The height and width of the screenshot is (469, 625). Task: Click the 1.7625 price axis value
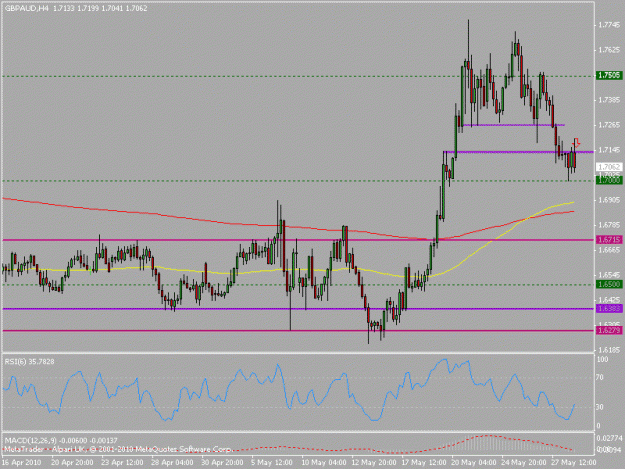coord(609,50)
